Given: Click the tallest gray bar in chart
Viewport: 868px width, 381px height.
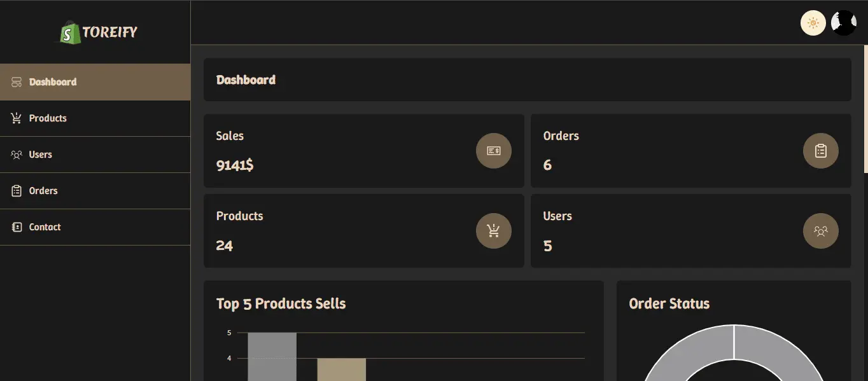Looking at the screenshot, I should [x=272, y=357].
